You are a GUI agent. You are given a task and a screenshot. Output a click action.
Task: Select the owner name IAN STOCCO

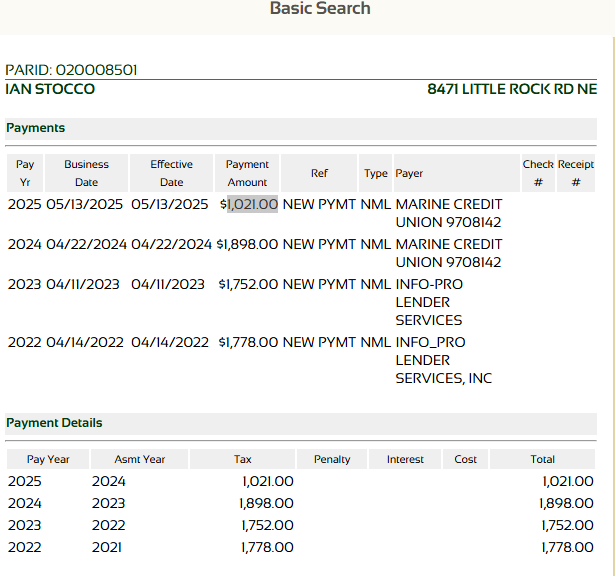[x=50, y=89]
